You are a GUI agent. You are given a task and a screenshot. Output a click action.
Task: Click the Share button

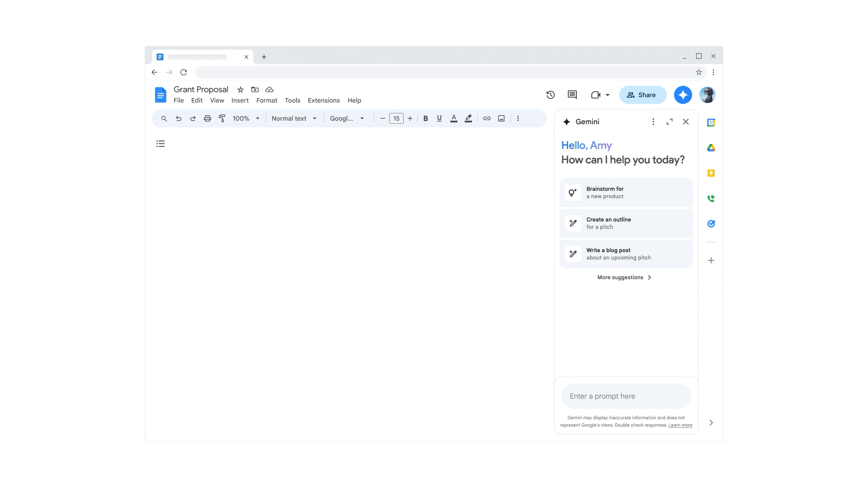pos(642,95)
